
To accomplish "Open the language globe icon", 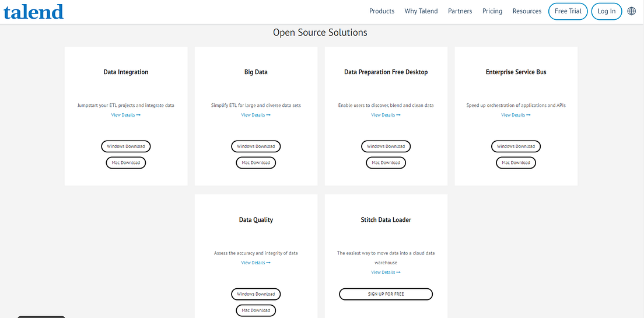I will click(x=632, y=12).
